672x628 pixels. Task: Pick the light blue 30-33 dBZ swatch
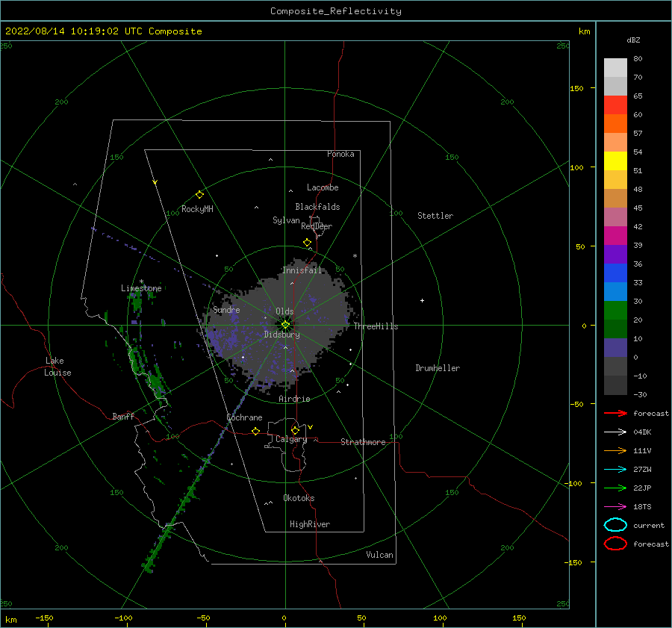point(615,292)
